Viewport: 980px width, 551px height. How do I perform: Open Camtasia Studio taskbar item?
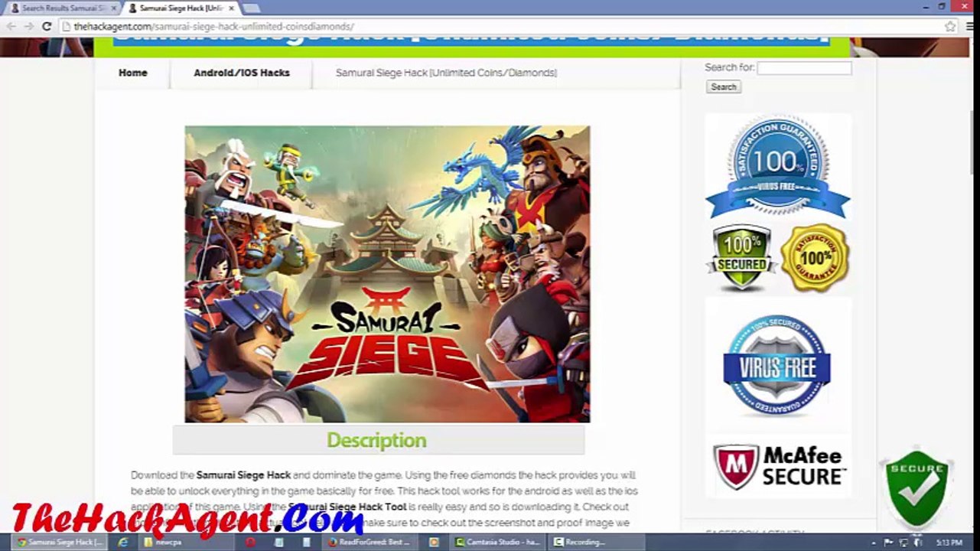497,542
